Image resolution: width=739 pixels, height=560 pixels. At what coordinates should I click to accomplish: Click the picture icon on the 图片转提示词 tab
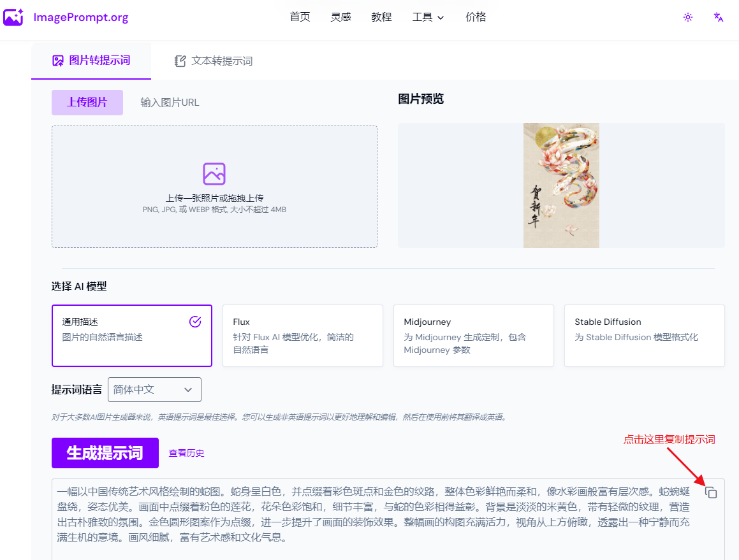click(x=57, y=61)
